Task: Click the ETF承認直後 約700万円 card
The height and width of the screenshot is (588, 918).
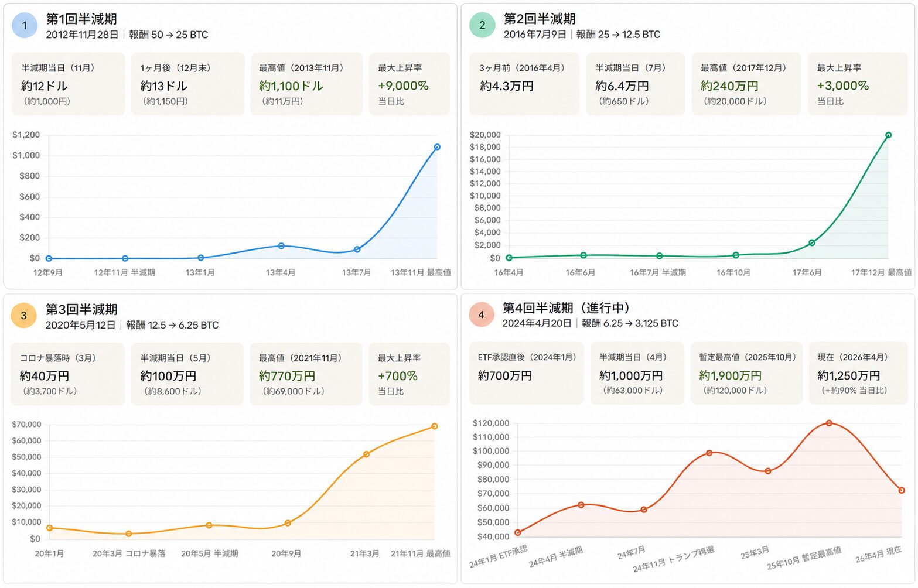Action: (x=526, y=374)
